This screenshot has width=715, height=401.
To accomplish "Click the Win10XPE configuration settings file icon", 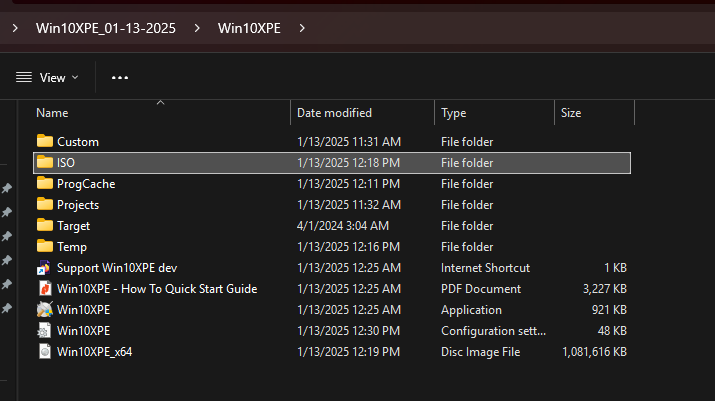I will pos(44,331).
